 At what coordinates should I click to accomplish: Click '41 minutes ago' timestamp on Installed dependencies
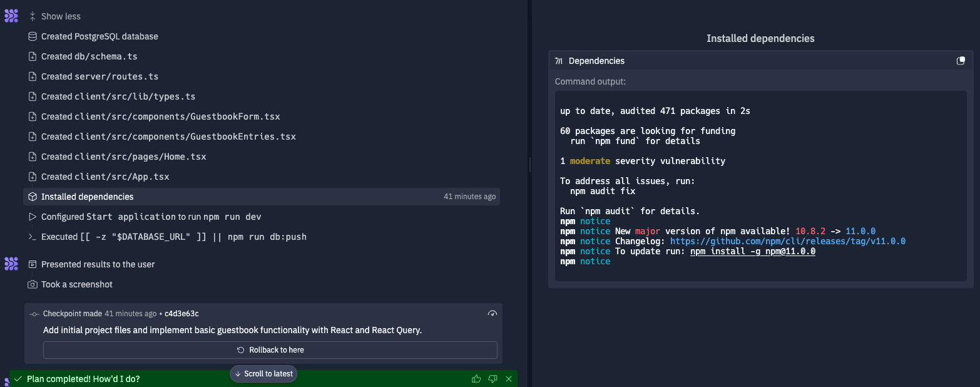click(x=470, y=197)
